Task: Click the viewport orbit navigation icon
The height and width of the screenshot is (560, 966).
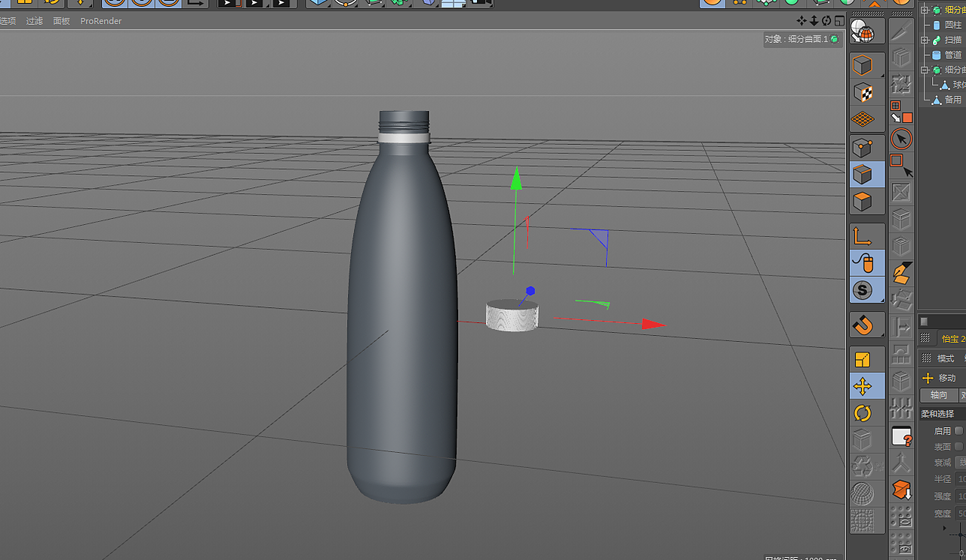Action: tap(826, 20)
